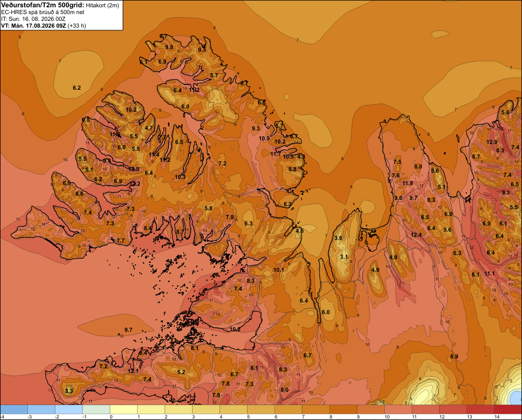Choose the blue -4 to -3 legend swatch

pyautogui.click(x=14, y=409)
